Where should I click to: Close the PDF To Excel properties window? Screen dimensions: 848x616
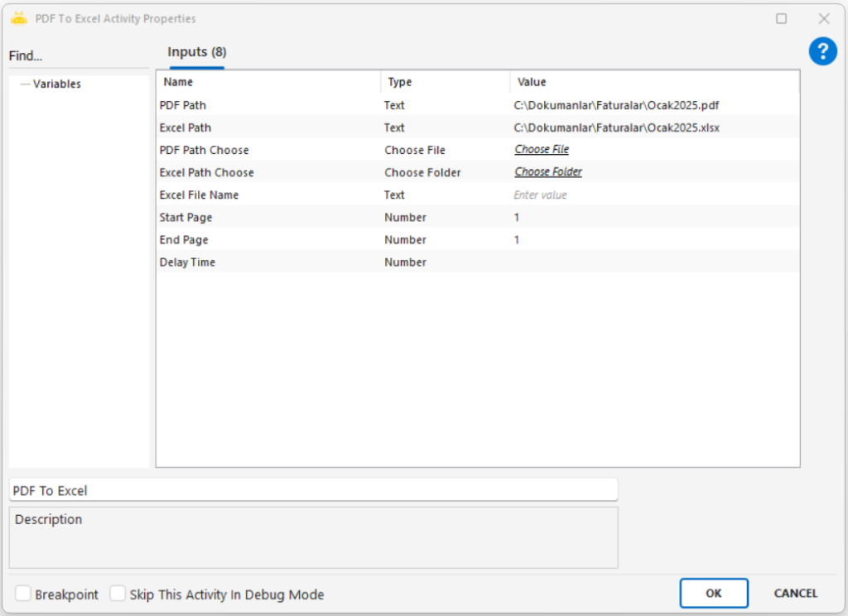click(x=823, y=18)
